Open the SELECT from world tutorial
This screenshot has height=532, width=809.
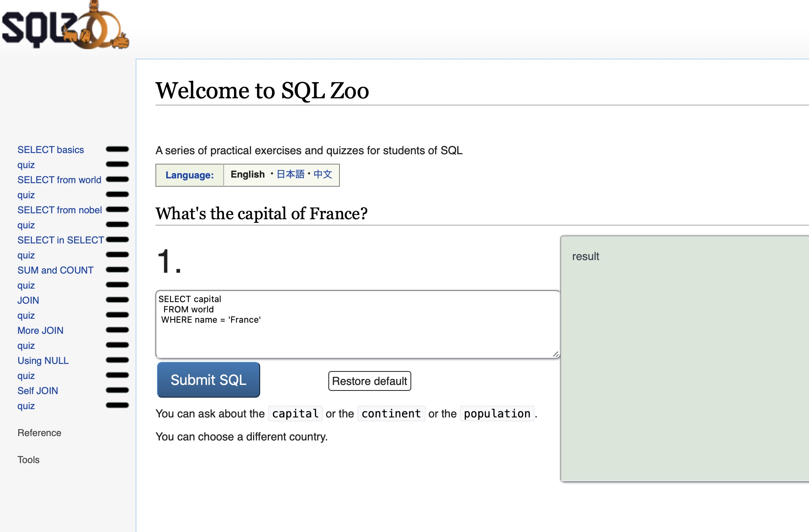pos(59,180)
